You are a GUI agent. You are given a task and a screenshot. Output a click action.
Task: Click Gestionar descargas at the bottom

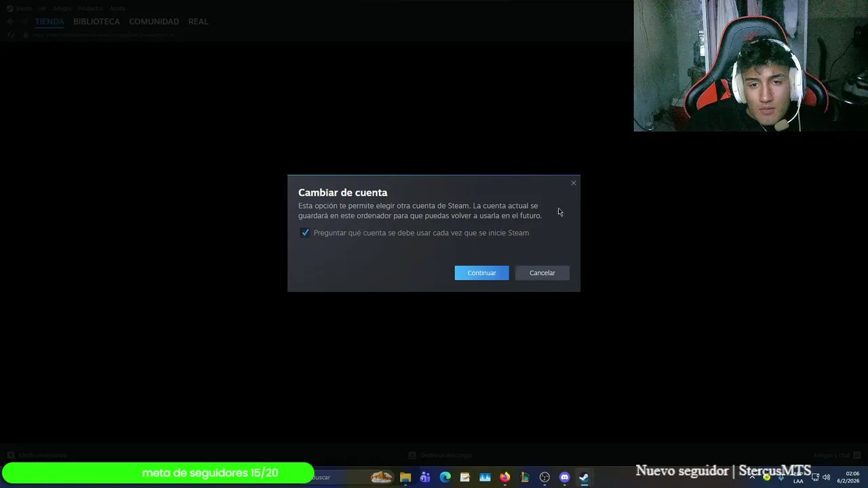tap(440, 455)
